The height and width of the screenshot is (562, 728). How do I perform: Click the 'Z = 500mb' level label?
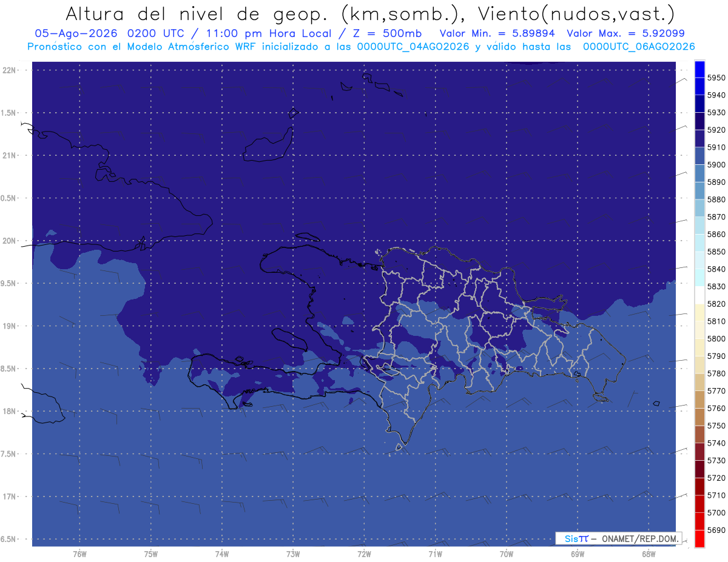pos(386,33)
